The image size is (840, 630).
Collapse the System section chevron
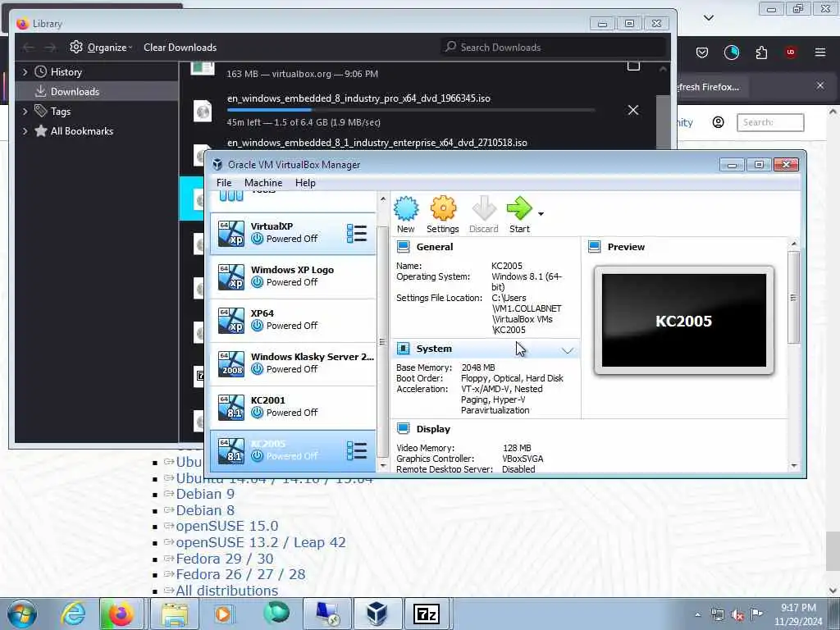568,350
